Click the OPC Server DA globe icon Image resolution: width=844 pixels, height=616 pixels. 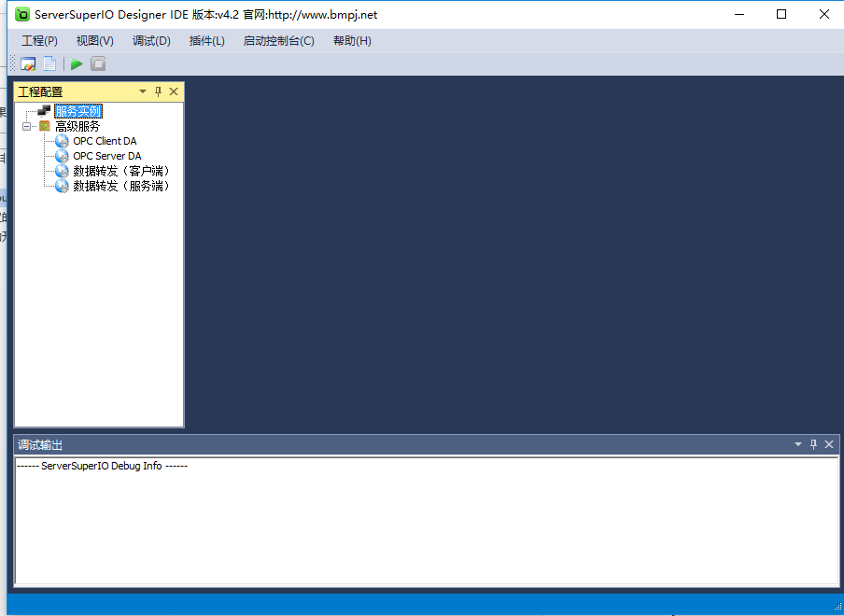[x=62, y=156]
